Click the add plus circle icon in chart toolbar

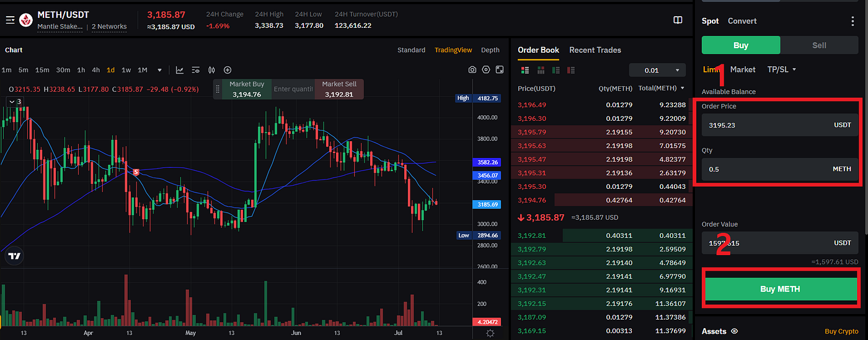tap(228, 70)
